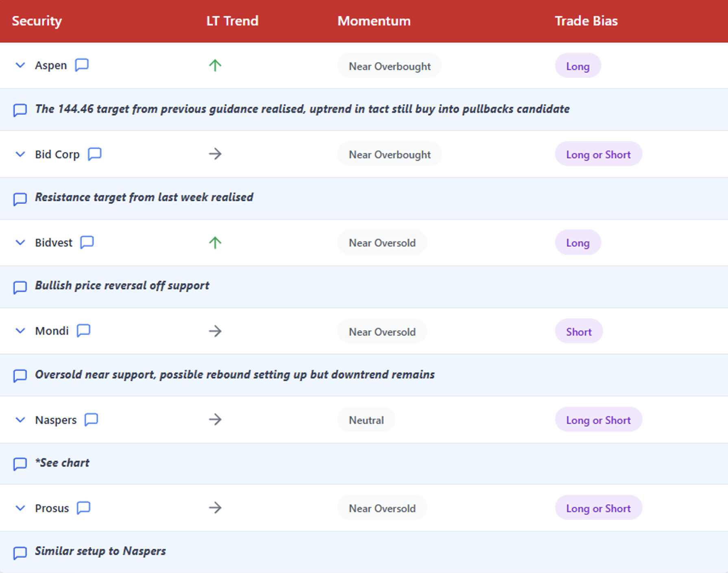728x573 pixels.
Task: Click the note 'Resistance target from last week realised'
Action: point(144,197)
